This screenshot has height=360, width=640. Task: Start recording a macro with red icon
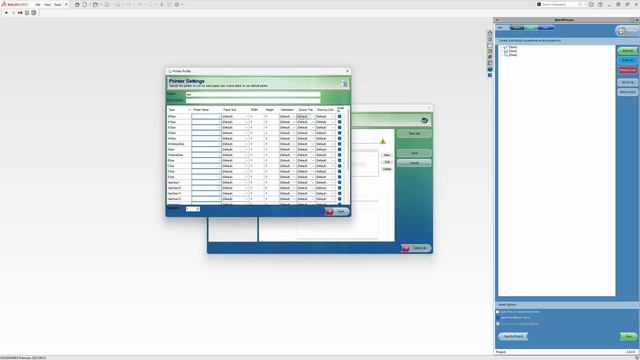[20, 13]
